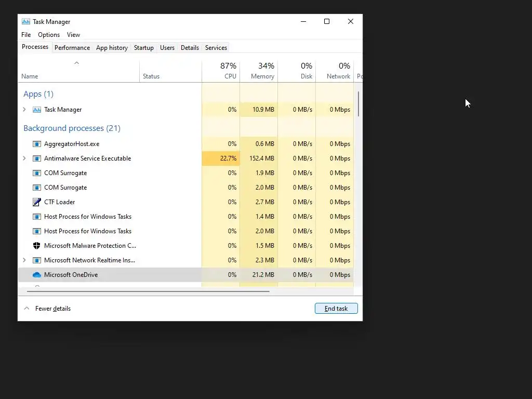Open the Options menu

point(49,35)
